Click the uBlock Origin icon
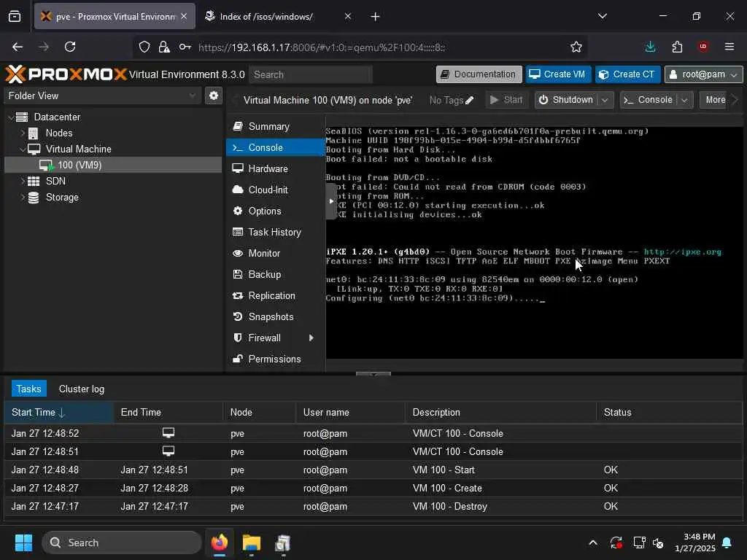This screenshot has width=747, height=560. tap(703, 47)
